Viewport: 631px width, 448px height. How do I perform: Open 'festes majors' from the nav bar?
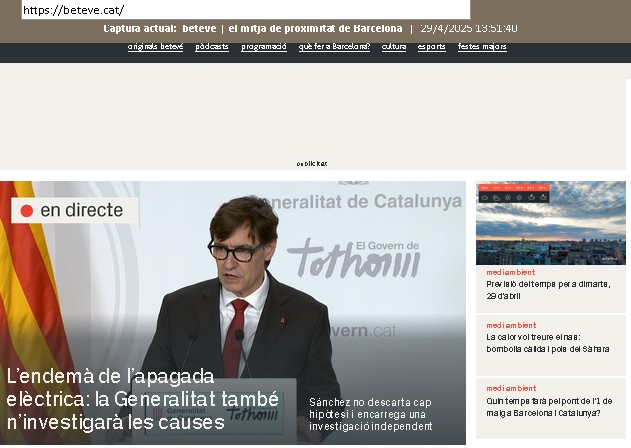tap(482, 47)
